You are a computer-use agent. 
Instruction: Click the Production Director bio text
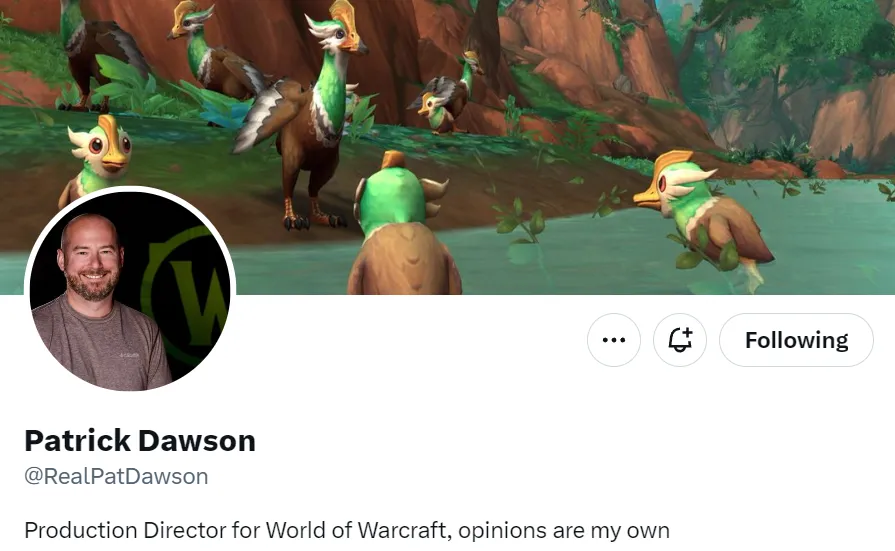347,530
